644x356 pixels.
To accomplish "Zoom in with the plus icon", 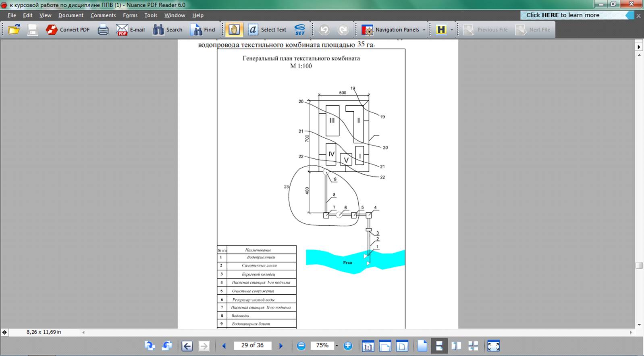I will [348, 346].
